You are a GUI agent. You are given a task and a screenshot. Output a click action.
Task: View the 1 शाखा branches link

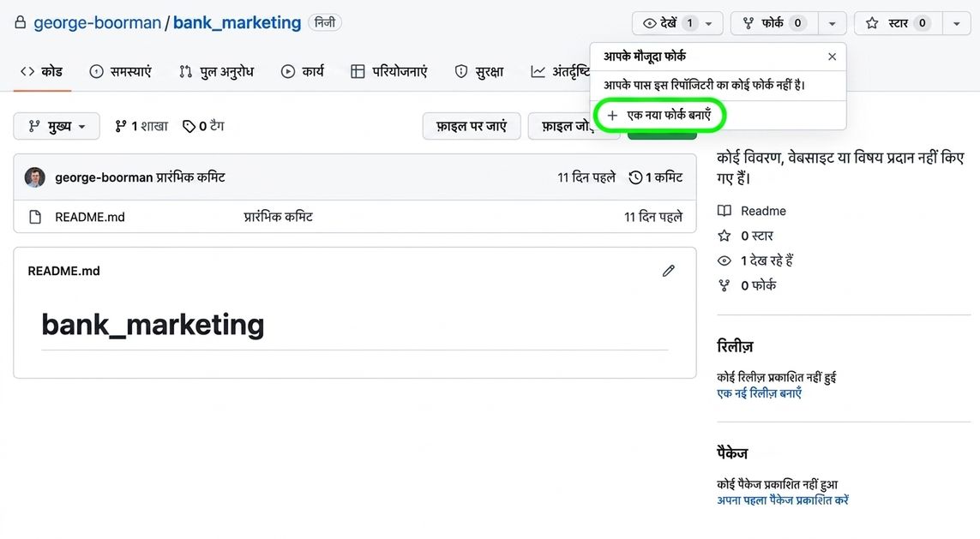141,126
